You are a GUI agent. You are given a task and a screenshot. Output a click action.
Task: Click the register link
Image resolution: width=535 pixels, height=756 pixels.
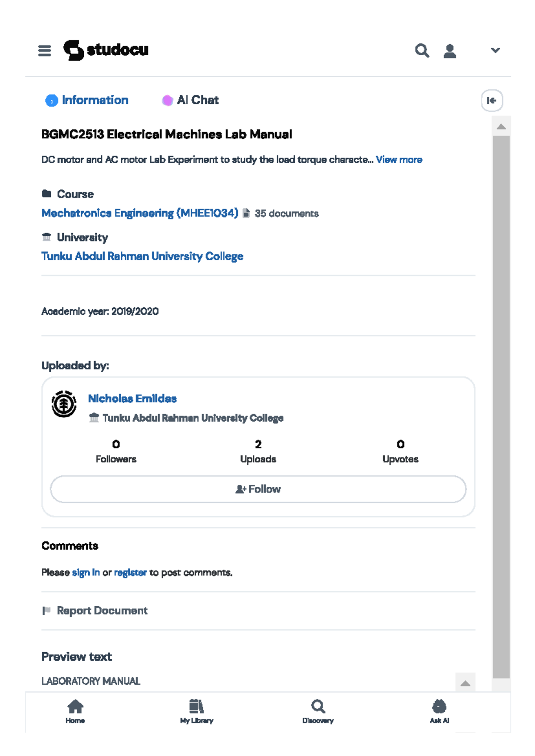pos(130,572)
